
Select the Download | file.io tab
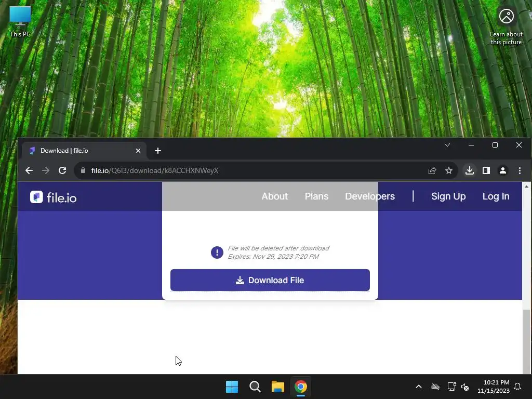(x=84, y=151)
